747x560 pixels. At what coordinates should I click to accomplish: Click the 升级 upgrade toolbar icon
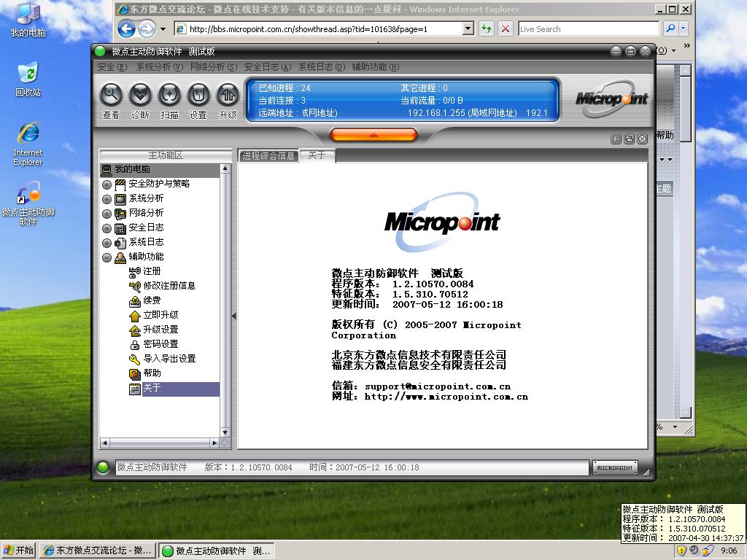[228, 95]
